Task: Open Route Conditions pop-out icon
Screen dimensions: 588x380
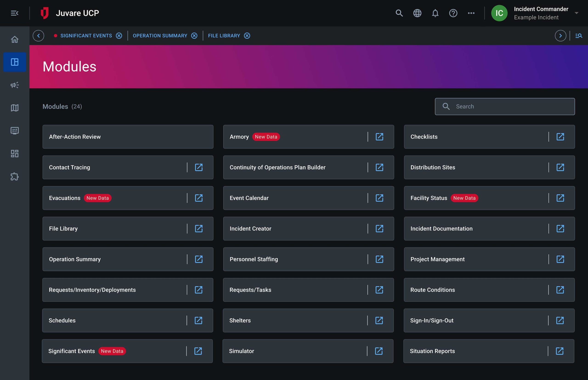Action: [x=560, y=290]
